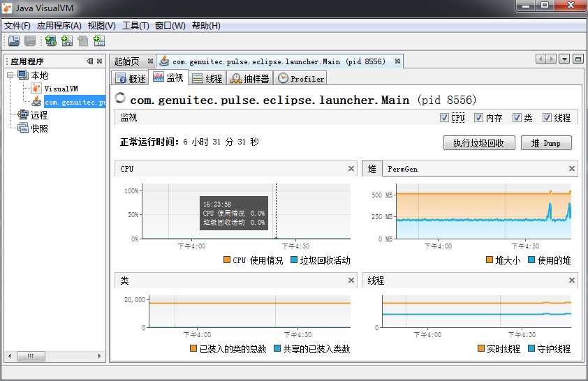The image size is (588, 381).
Task: Click the sidebar scrollbar right arrow
Action: tap(99, 356)
